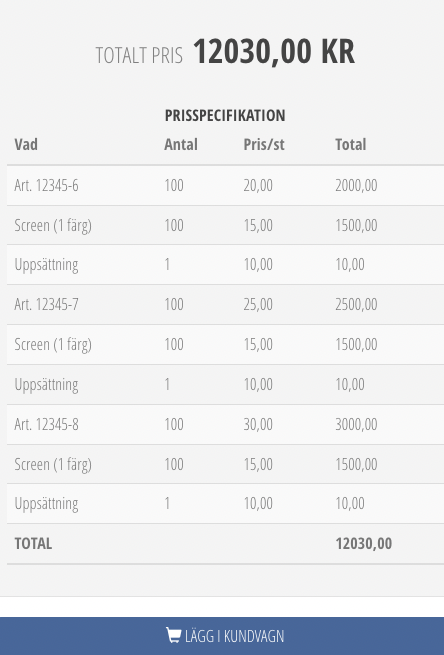The width and height of the screenshot is (444, 655).
Task: Click the Total column header
Action: pyautogui.click(x=351, y=145)
